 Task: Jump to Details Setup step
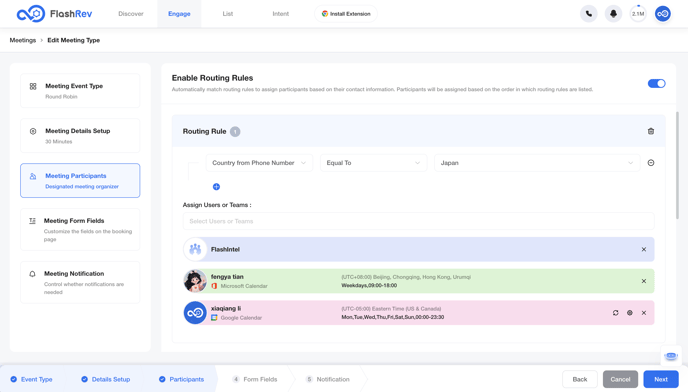pyautogui.click(x=106, y=379)
